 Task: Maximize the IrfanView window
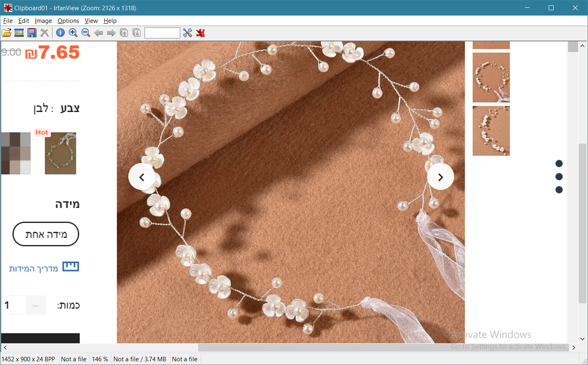[x=551, y=8]
